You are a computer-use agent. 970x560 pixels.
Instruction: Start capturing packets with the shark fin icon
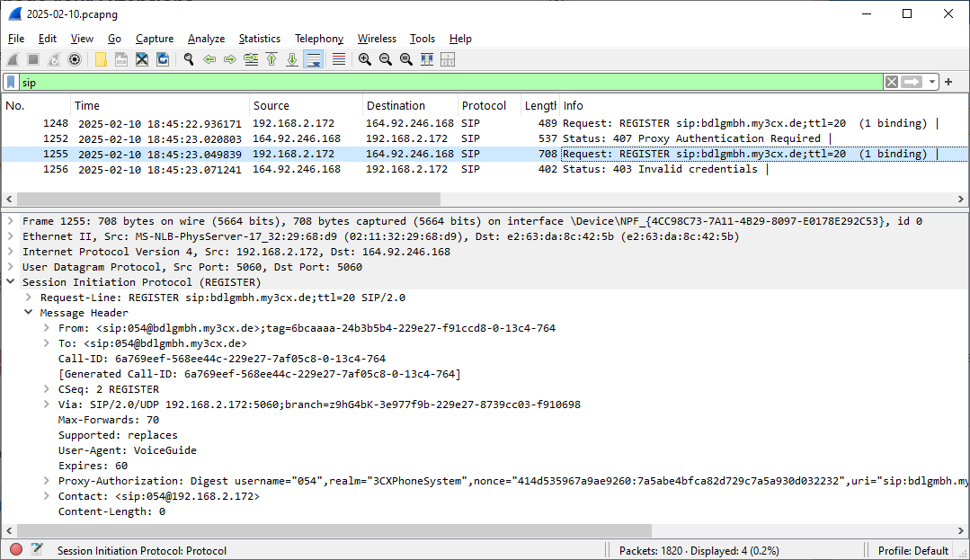click(x=13, y=59)
